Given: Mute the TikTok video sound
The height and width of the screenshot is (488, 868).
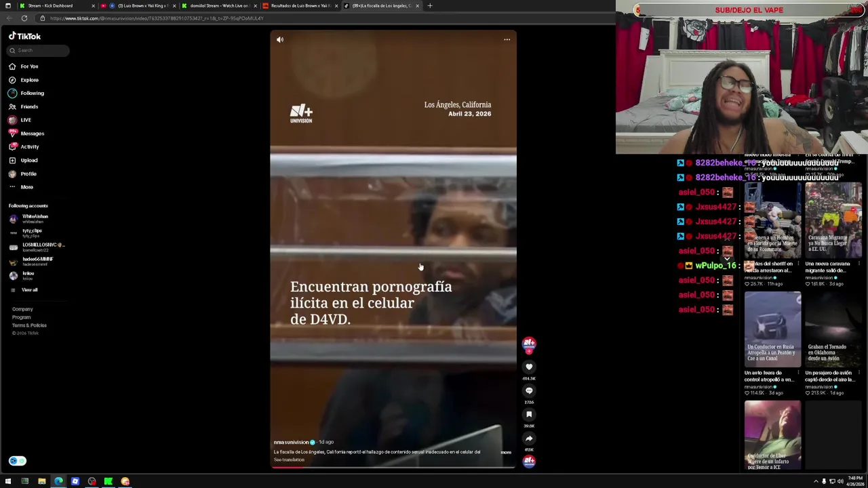Looking at the screenshot, I should [280, 39].
